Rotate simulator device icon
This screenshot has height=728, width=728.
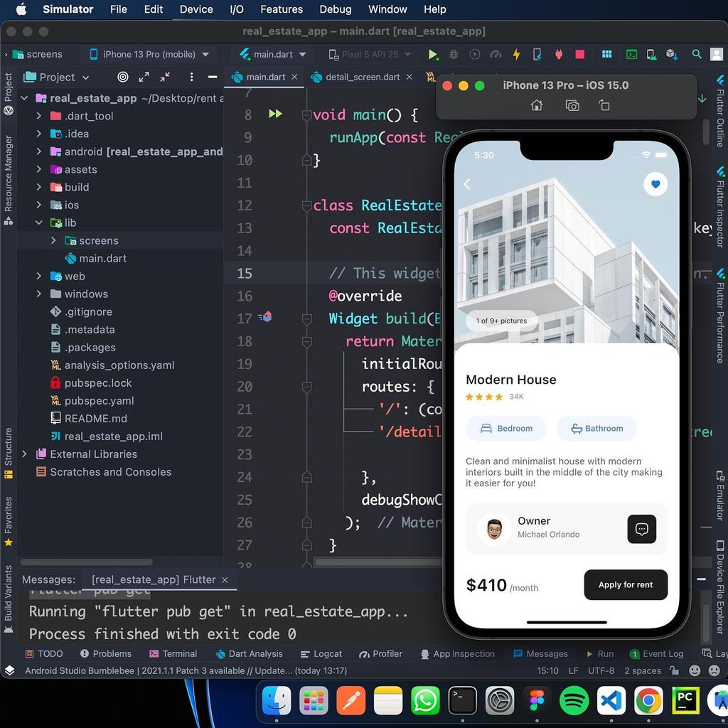pyautogui.click(x=604, y=106)
